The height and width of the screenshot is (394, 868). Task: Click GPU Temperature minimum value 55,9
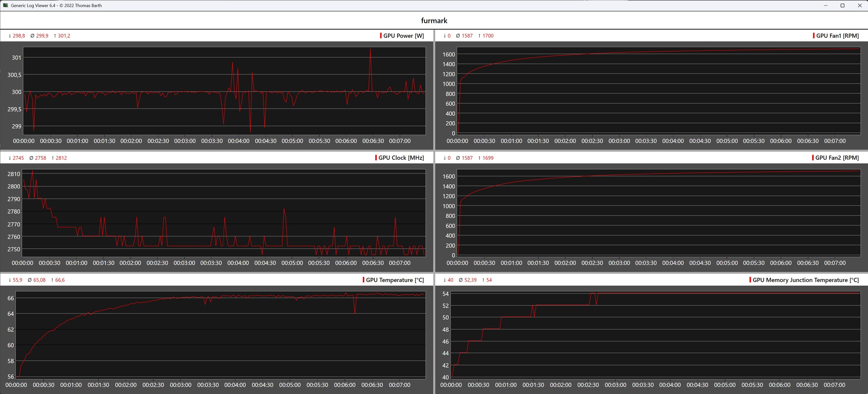click(x=17, y=280)
